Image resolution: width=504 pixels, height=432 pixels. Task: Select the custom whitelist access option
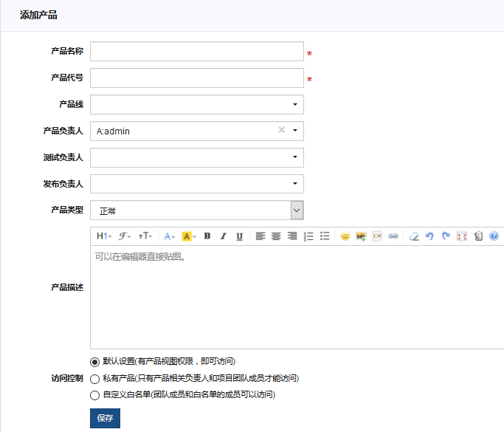pos(94,395)
